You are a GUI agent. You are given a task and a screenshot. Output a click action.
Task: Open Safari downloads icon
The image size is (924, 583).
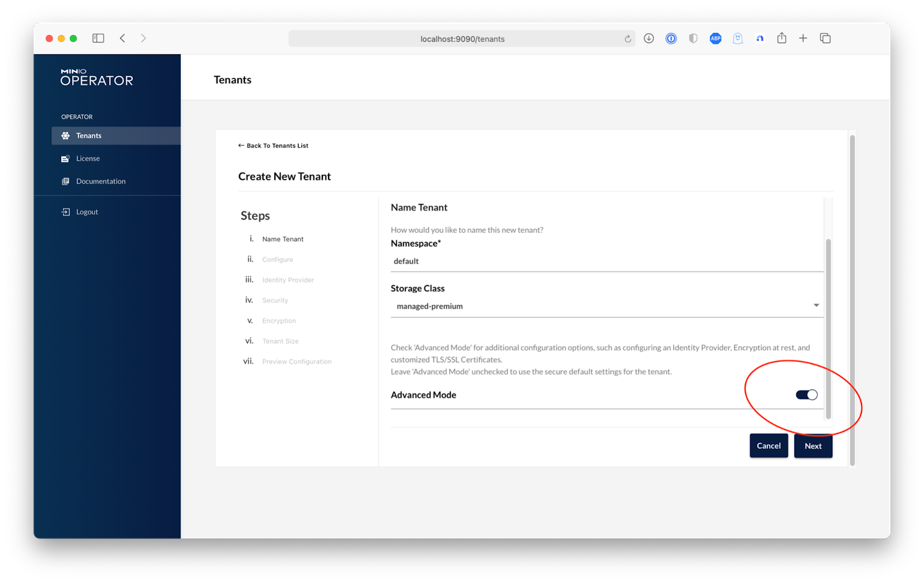[649, 39]
